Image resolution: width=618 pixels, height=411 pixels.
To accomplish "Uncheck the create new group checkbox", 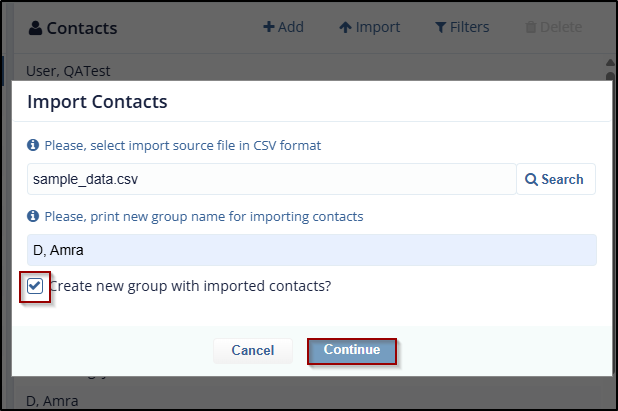I will (x=36, y=286).
